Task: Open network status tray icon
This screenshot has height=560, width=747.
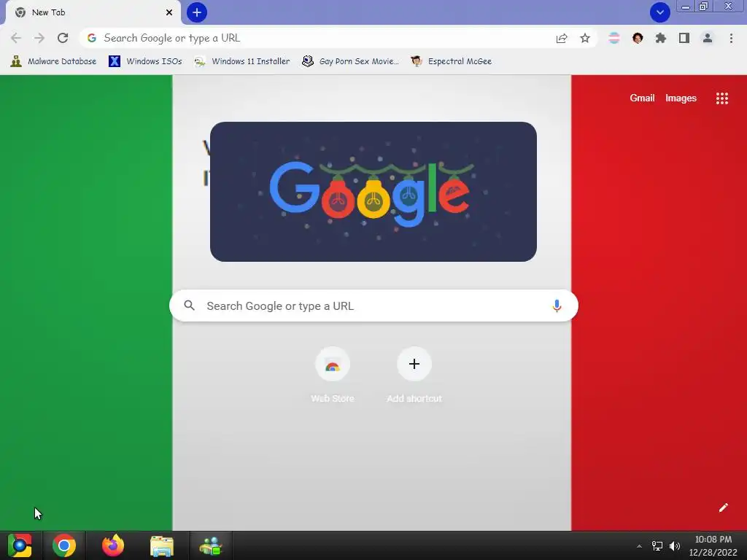Action: 657,545
